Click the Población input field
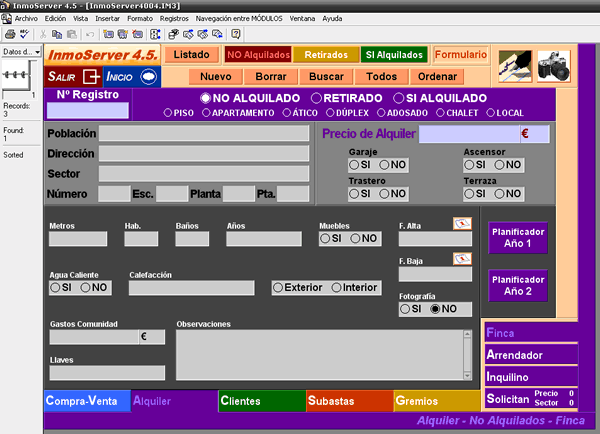The image size is (600, 434). pos(204,133)
